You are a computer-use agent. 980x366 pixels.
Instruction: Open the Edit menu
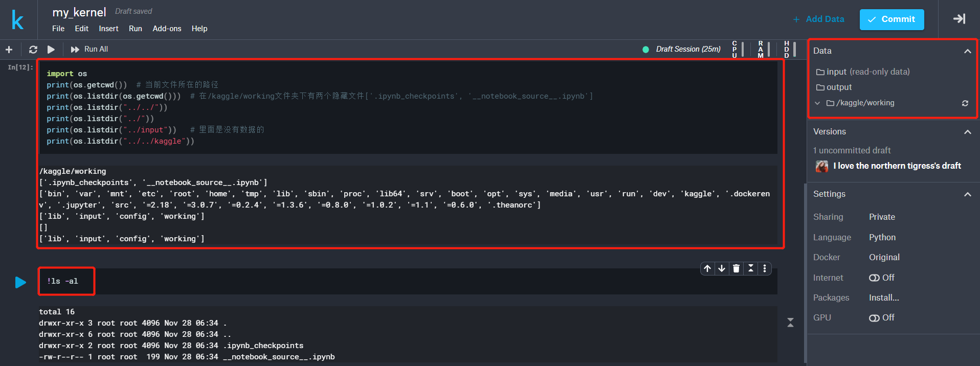81,29
